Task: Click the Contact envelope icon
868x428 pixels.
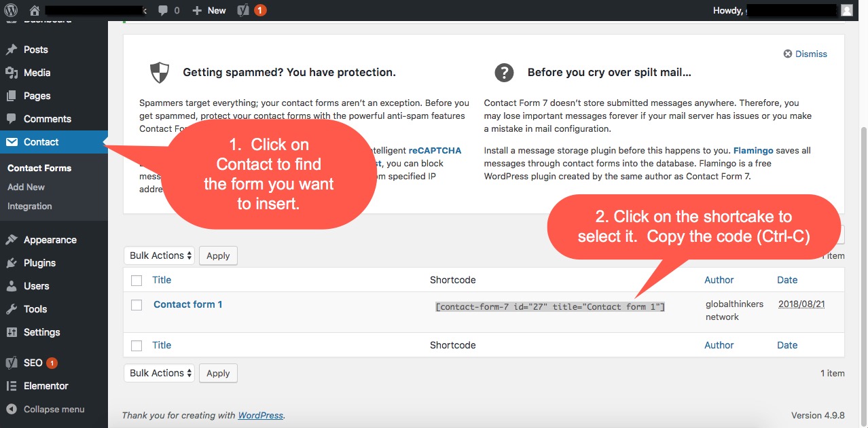Action: tap(12, 142)
